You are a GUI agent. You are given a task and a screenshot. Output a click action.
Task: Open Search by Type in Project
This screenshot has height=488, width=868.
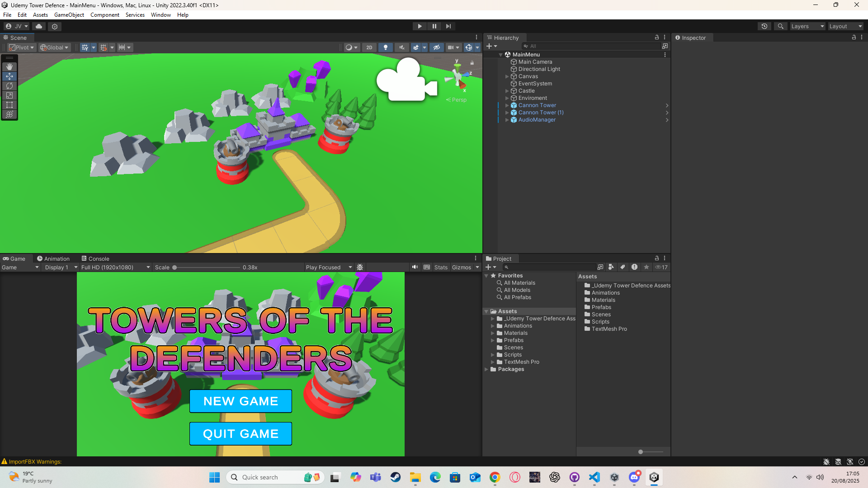pyautogui.click(x=611, y=267)
